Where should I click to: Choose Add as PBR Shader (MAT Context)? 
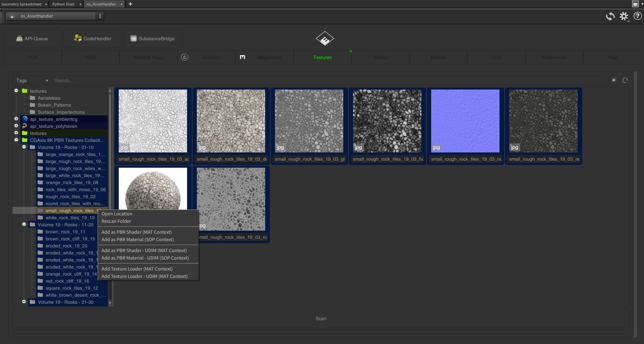(136, 232)
